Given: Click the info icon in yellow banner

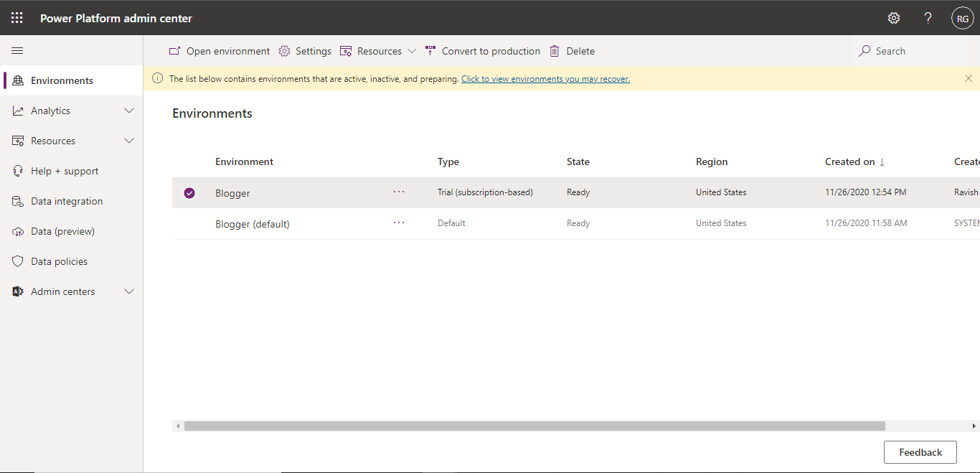Looking at the screenshot, I should click(x=158, y=78).
